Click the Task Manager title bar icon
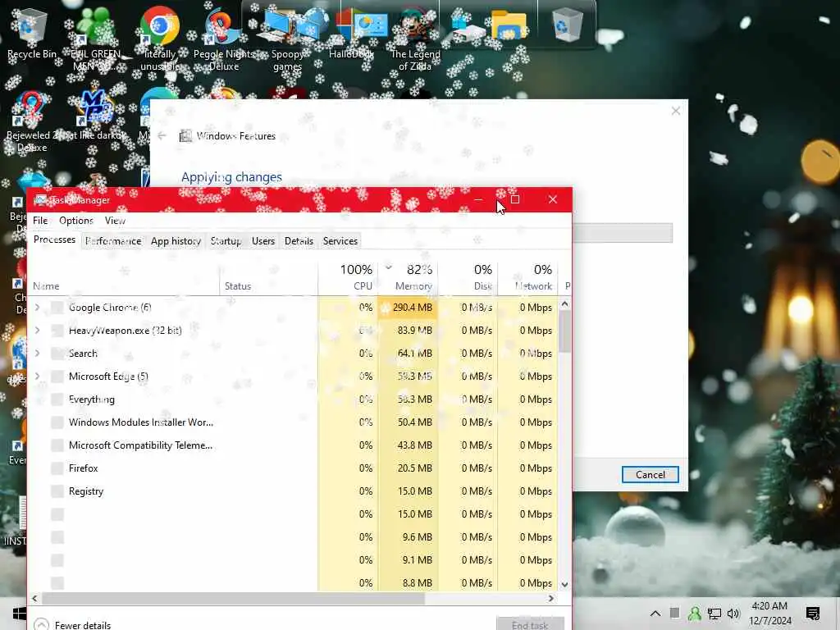The image size is (840, 630). tap(40, 200)
